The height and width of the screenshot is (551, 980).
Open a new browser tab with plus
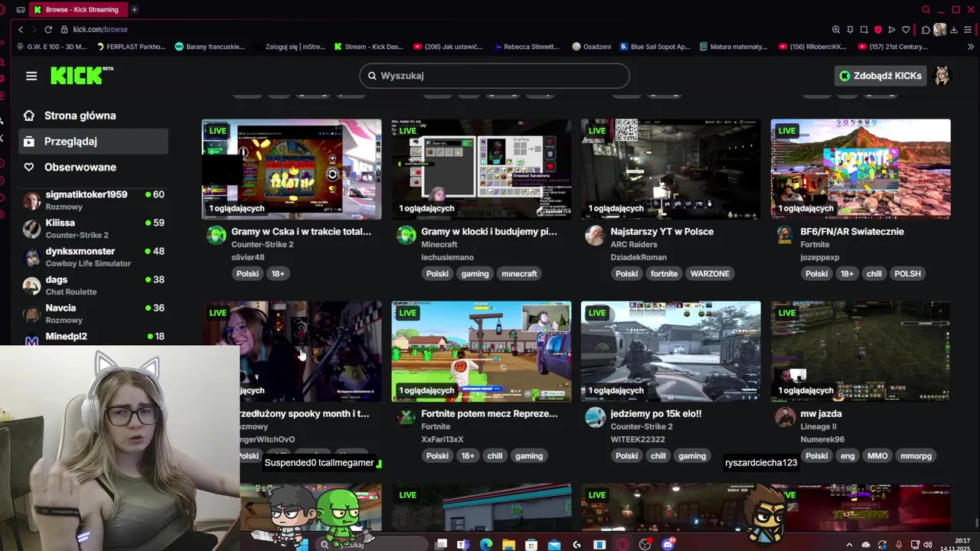(134, 9)
